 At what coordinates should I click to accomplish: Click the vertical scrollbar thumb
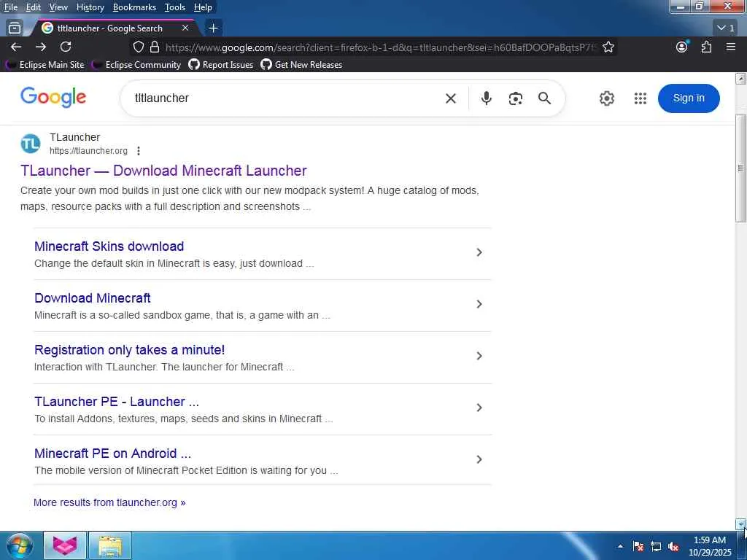point(741,168)
